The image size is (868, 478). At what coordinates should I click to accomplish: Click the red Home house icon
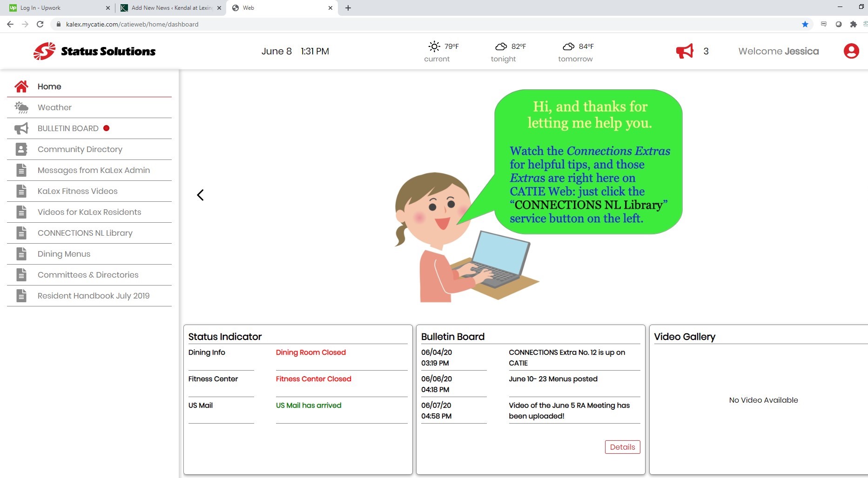click(x=21, y=86)
